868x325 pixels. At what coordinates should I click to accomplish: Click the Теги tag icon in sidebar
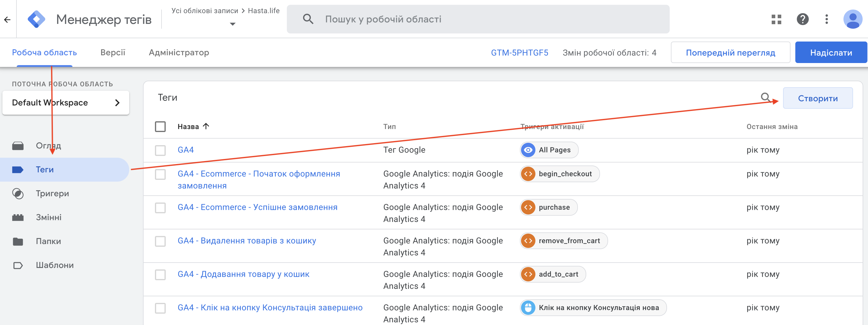point(18,170)
